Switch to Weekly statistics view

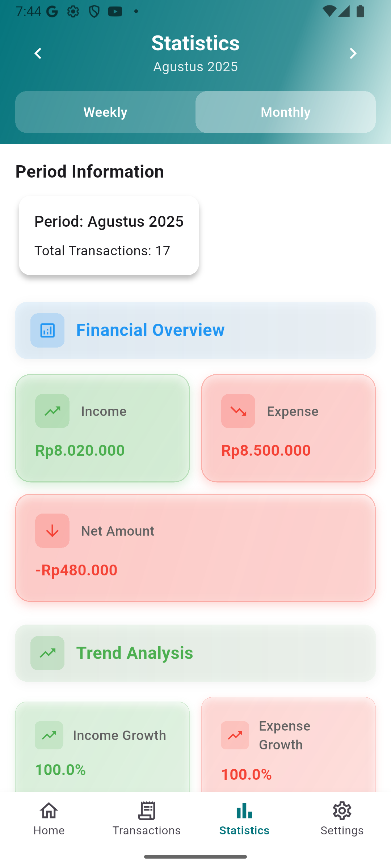click(x=105, y=112)
